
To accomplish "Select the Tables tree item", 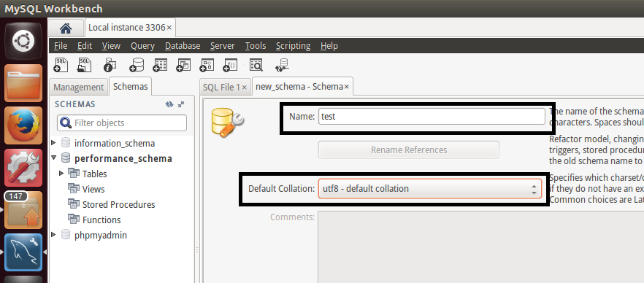I will (94, 174).
